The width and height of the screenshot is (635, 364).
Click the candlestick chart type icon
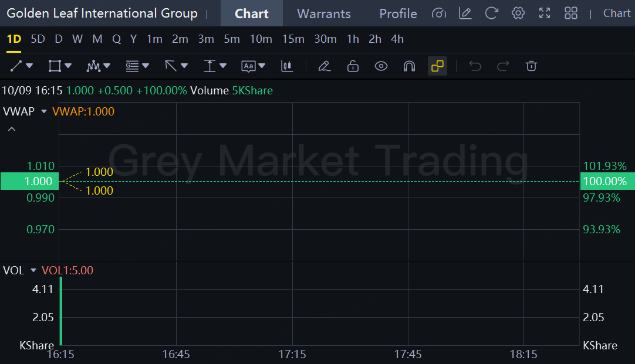[x=287, y=66]
